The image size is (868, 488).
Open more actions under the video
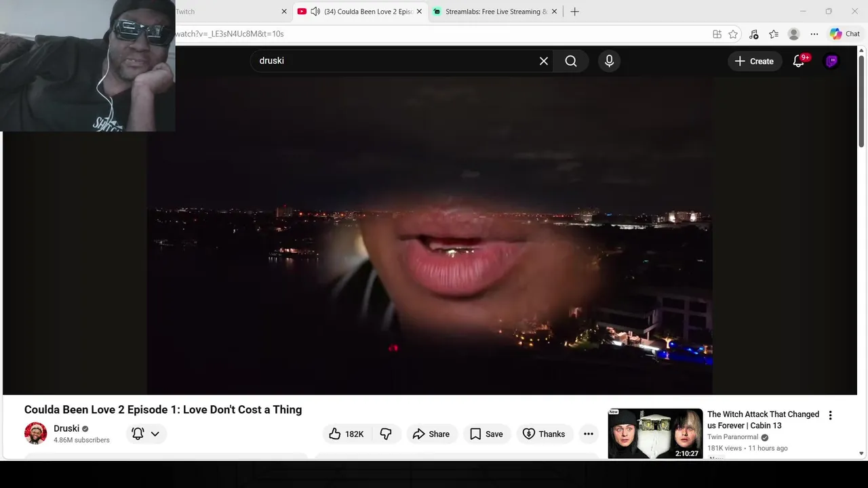click(589, 434)
